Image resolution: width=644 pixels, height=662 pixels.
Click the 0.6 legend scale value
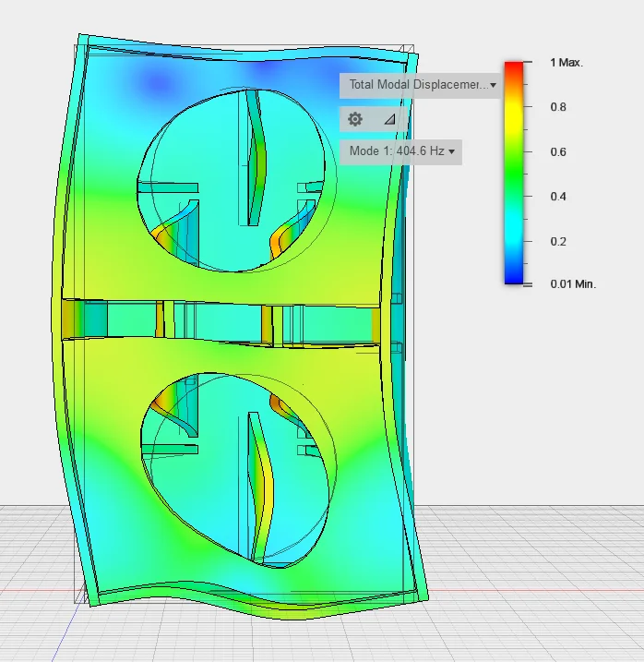558,151
